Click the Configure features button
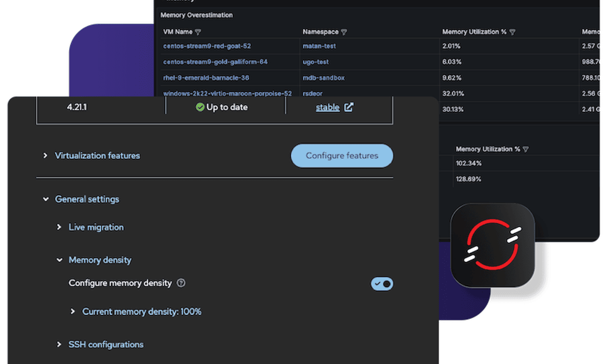The image size is (607, 364). pos(342,156)
